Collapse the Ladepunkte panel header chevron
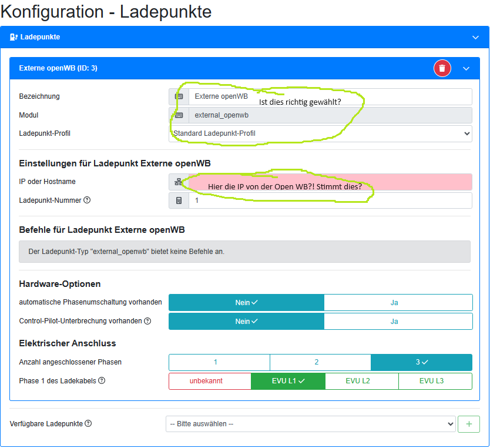 tap(475, 38)
